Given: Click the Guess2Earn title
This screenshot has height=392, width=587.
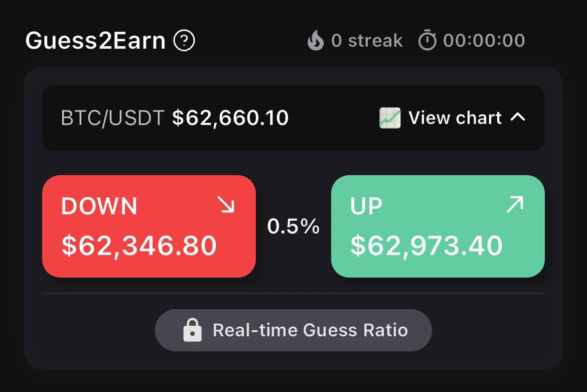Looking at the screenshot, I should 95,41.
